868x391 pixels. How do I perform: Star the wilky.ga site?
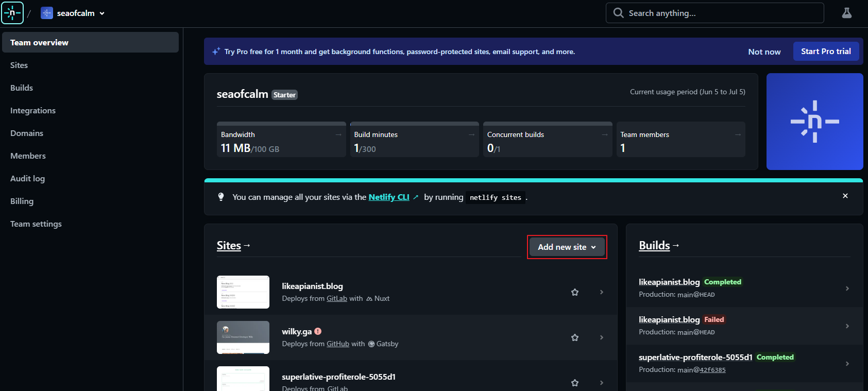[575, 337]
